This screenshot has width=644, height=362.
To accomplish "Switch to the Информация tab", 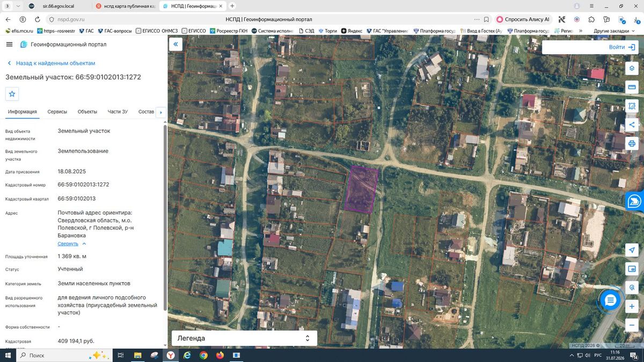I will [x=23, y=112].
